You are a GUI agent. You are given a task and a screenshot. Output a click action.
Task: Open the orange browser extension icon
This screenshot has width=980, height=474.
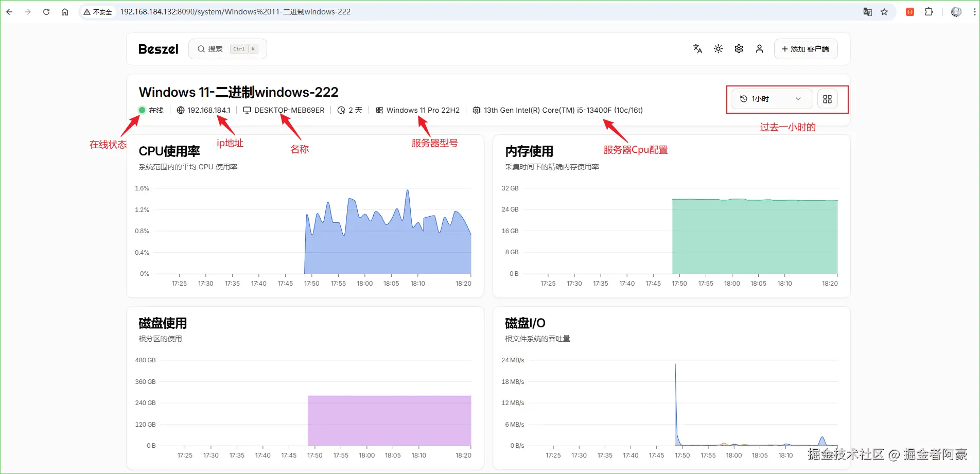click(x=910, y=12)
